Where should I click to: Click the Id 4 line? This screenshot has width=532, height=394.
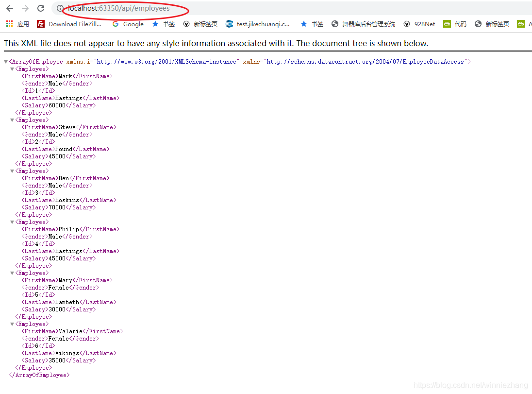coord(38,244)
